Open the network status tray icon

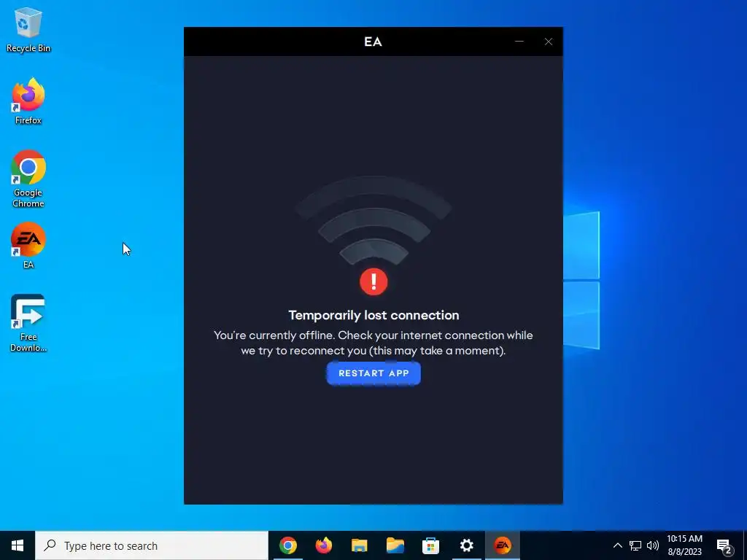point(635,545)
